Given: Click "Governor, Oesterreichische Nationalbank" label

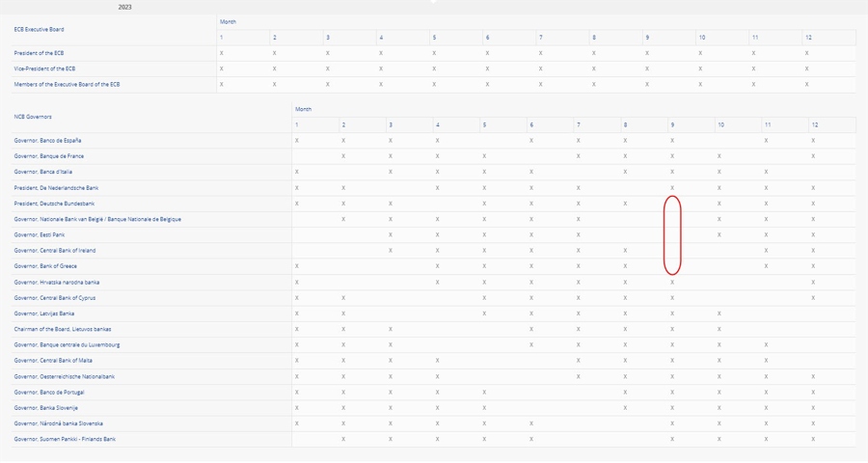Looking at the screenshot, I should (x=65, y=376).
